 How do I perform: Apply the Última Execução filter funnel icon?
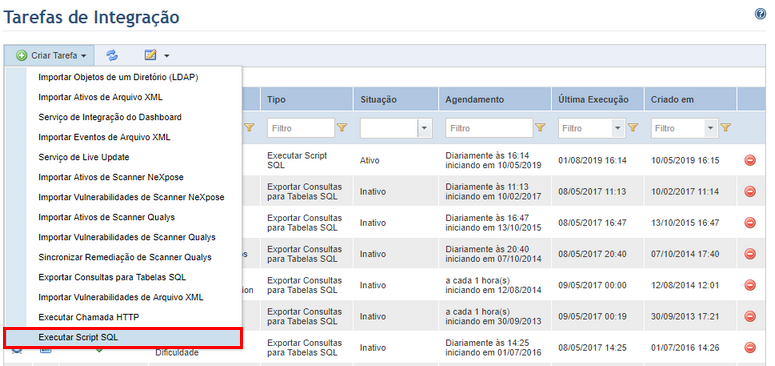pos(632,128)
